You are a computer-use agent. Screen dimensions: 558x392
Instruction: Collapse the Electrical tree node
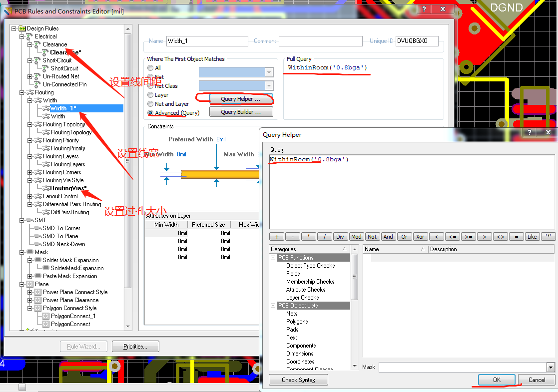point(21,36)
